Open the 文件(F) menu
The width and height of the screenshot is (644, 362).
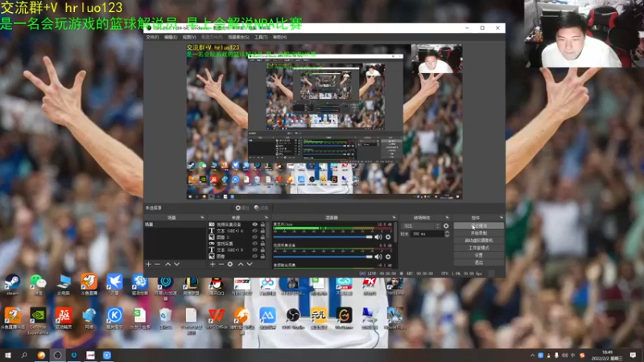pos(152,37)
